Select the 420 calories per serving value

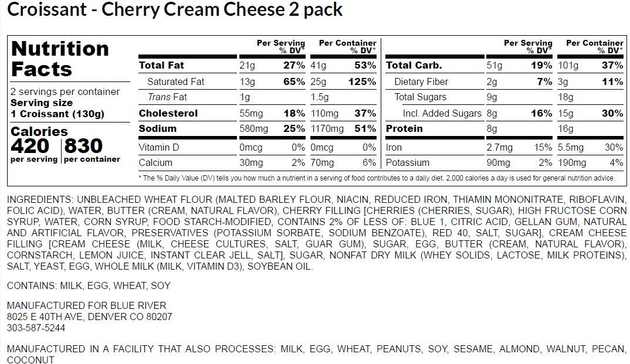[x=33, y=145]
